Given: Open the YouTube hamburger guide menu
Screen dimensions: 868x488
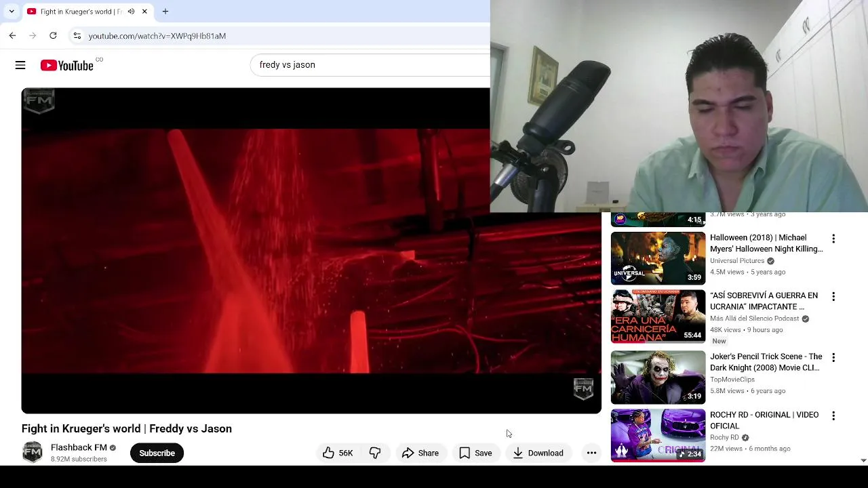Looking at the screenshot, I should click(20, 65).
